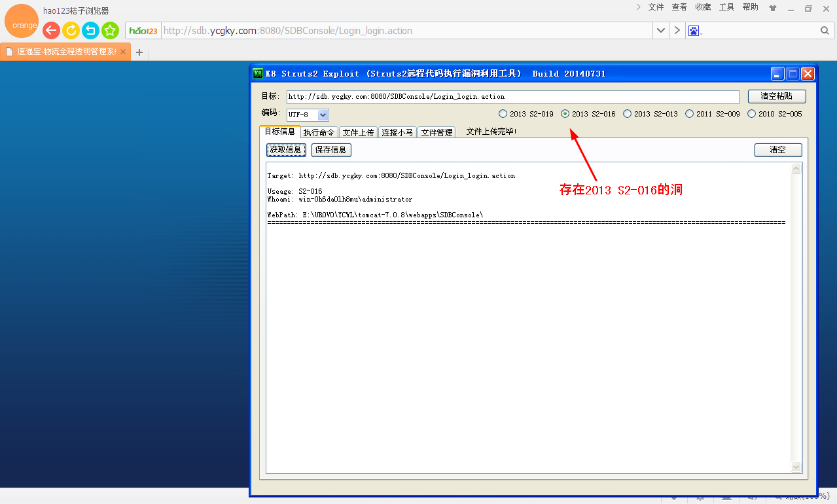This screenshot has height=504, width=837.
Task: Click the magnifier search icon in browser
Action: click(x=825, y=31)
